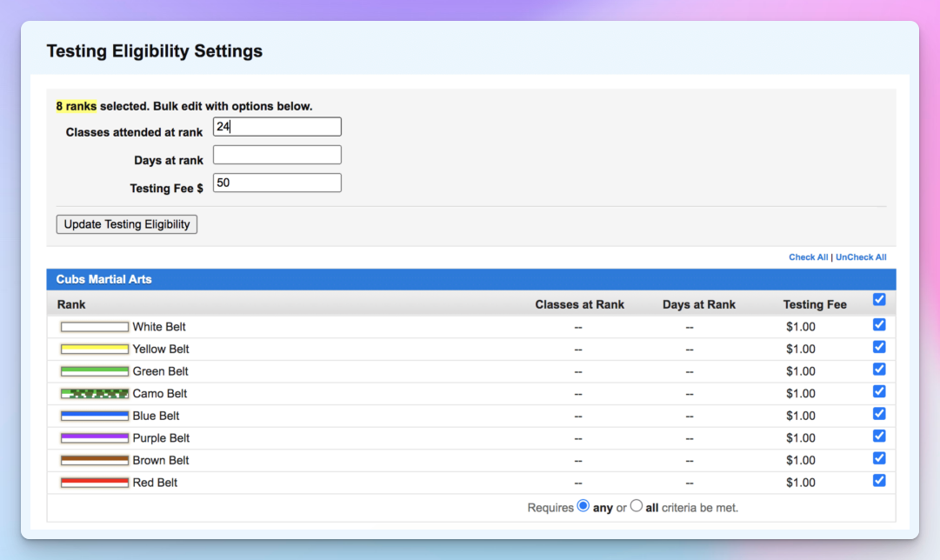Click the Green Belt color swatch

[95, 371]
